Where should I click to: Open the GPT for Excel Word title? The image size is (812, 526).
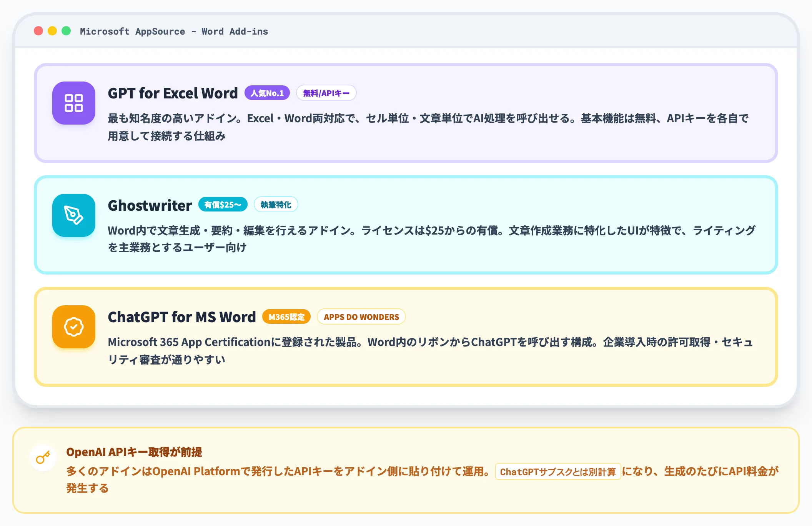[x=173, y=93]
